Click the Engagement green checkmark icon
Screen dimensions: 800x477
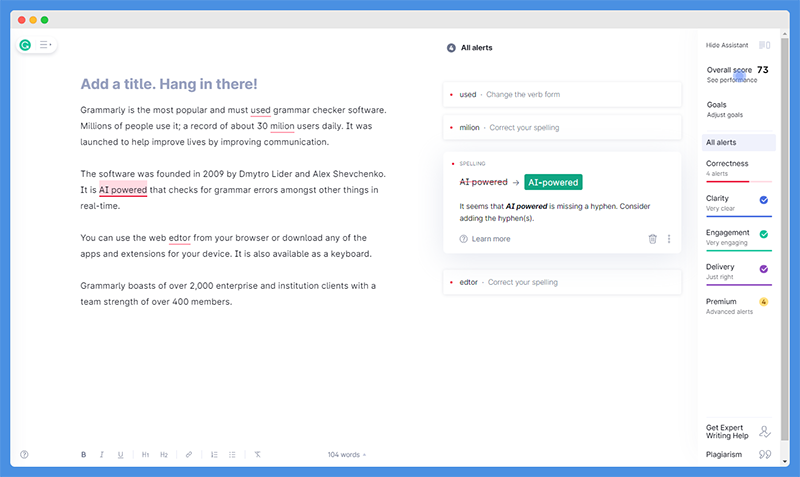click(x=764, y=234)
